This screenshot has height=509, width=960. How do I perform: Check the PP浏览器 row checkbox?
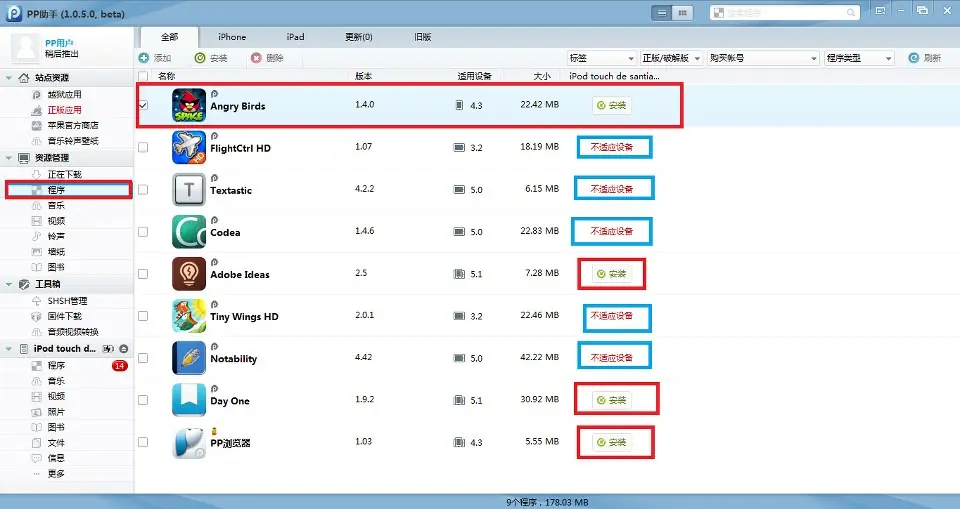click(143, 442)
